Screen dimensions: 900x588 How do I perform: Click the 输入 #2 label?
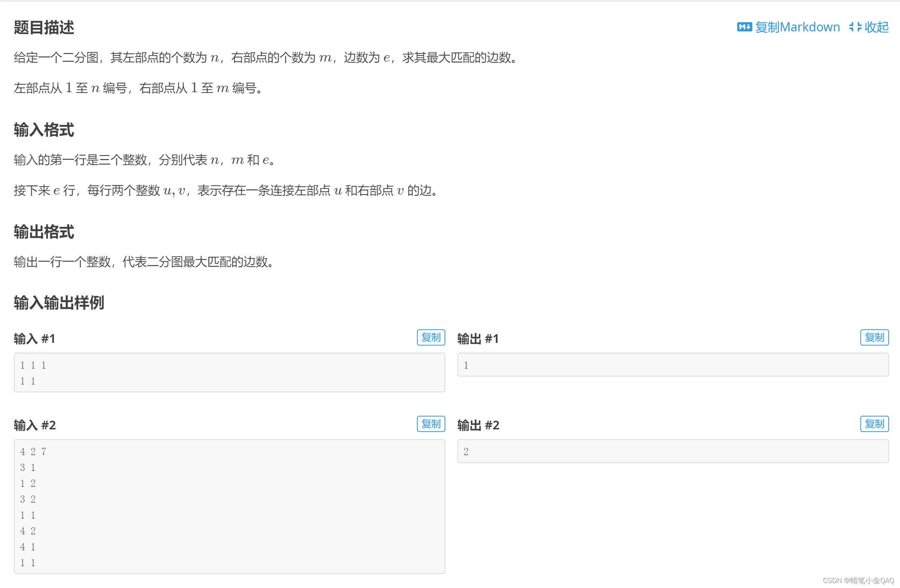[x=35, y=425]
